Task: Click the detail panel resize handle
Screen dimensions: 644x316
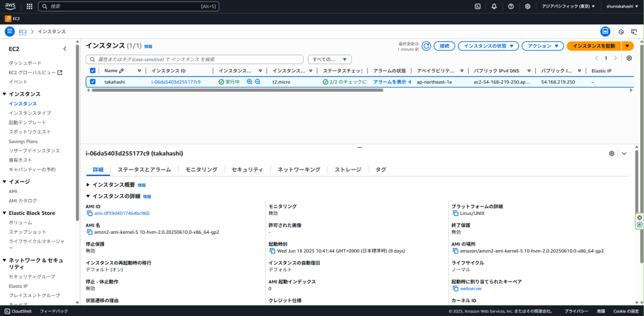Action: pos(359,147)
